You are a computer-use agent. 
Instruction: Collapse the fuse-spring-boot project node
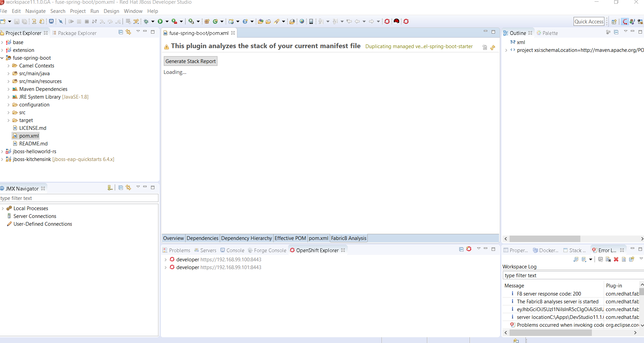tap(2, 58)
